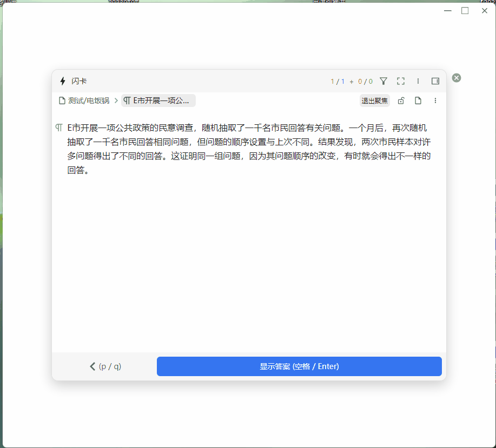Click the paragraph ¶ symbol in the breadcrumb
This screenshot has height=448, width=496.
[126, 101]
